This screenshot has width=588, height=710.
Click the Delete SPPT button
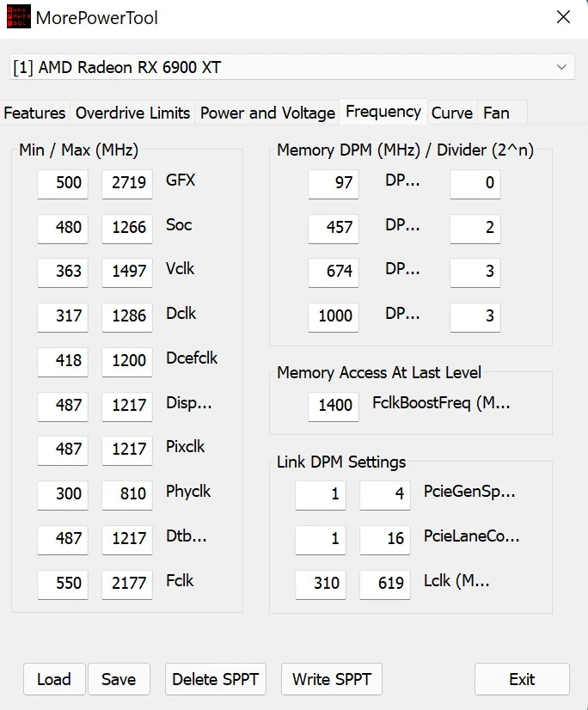(216, 679)
